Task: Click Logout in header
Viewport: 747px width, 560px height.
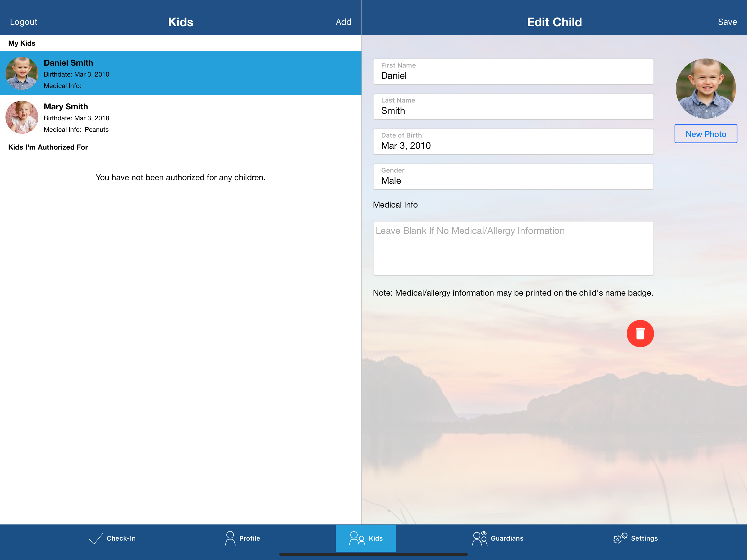Action: pyautogui.click(x=24, y=22)
